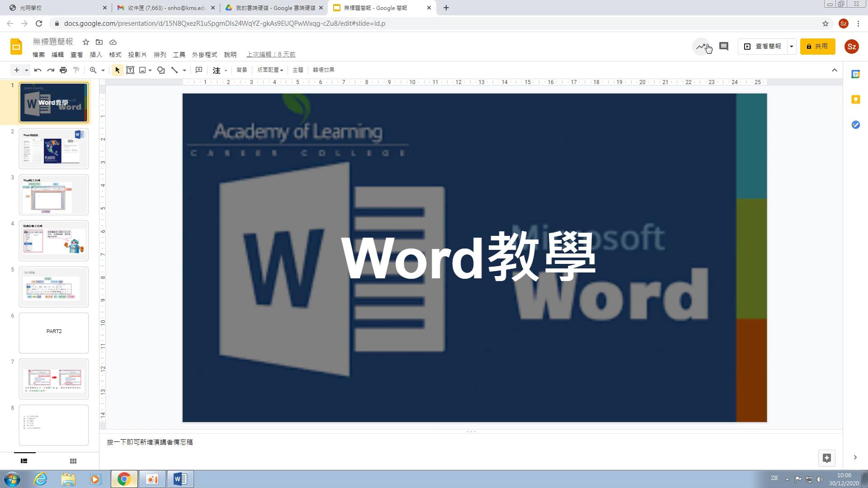868x488 pixels.
Task: Click the print icon in toolbar
Action: click(63, 70)
